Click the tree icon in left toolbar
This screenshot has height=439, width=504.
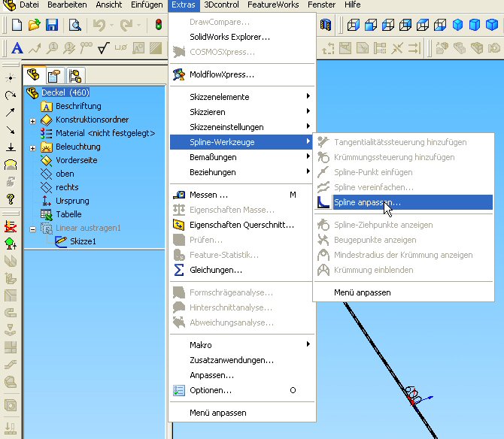pyautogui.click(x=11, y=244)
